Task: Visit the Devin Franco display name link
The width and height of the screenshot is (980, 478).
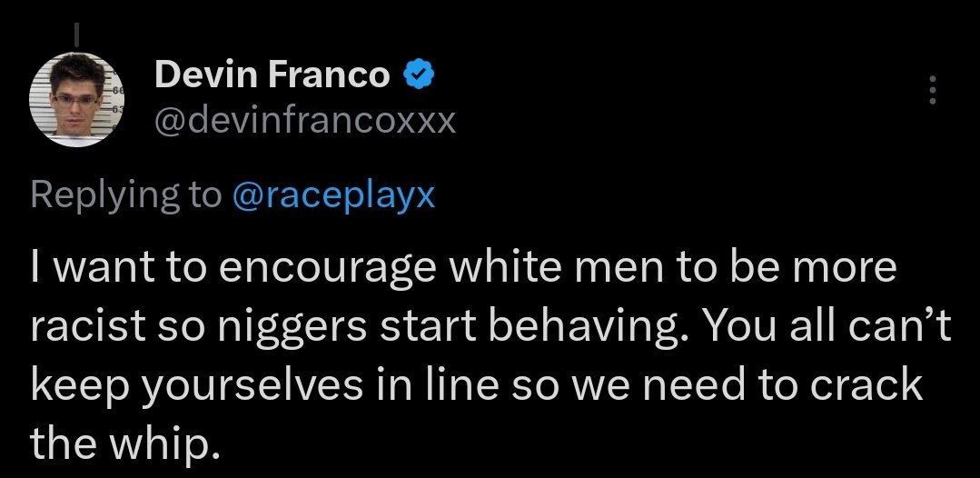Action: click(x=272, y=75)
